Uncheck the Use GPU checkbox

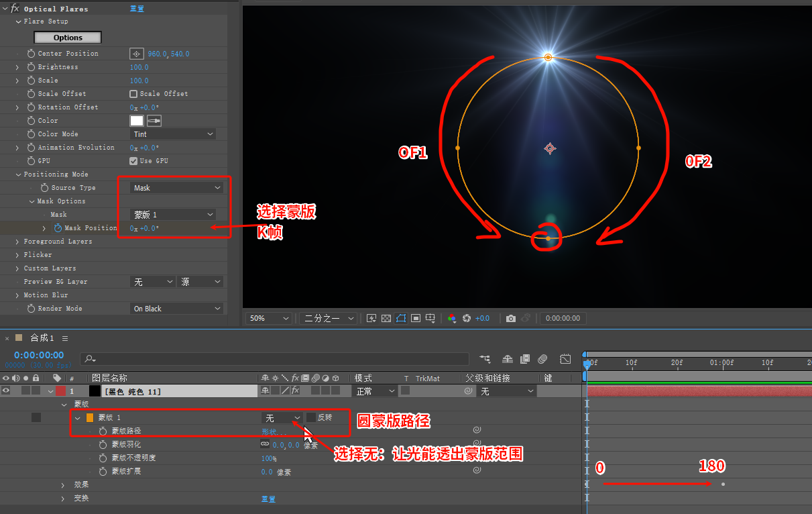(x=133, y=161)
